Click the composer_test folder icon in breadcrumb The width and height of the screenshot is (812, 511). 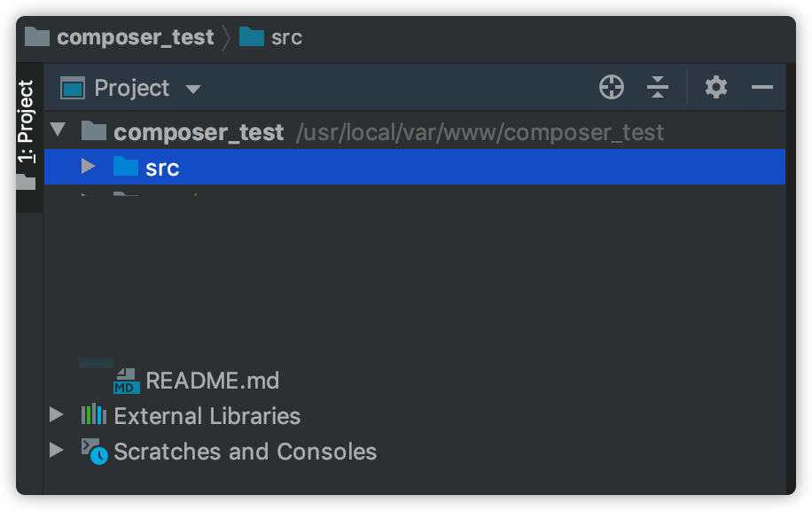[37, 37]
